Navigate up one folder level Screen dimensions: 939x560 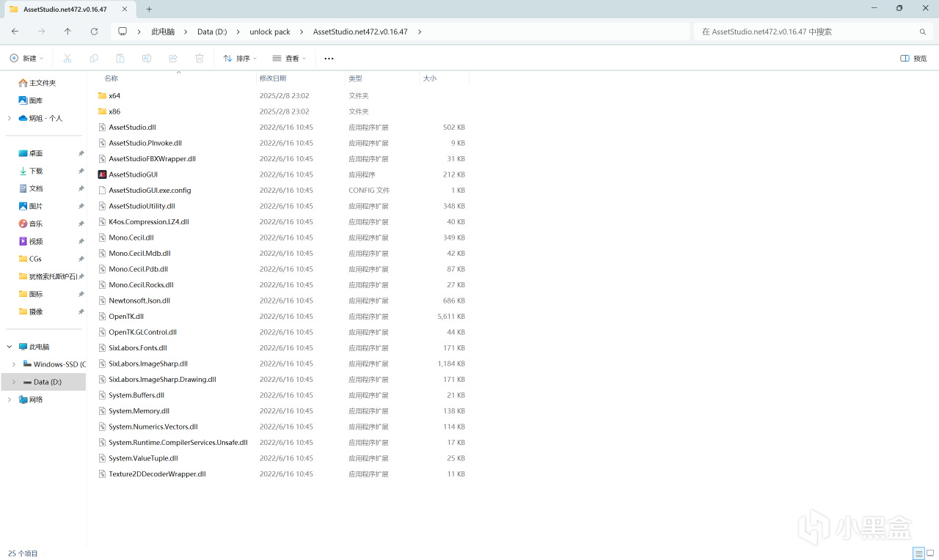pos(67,32)
